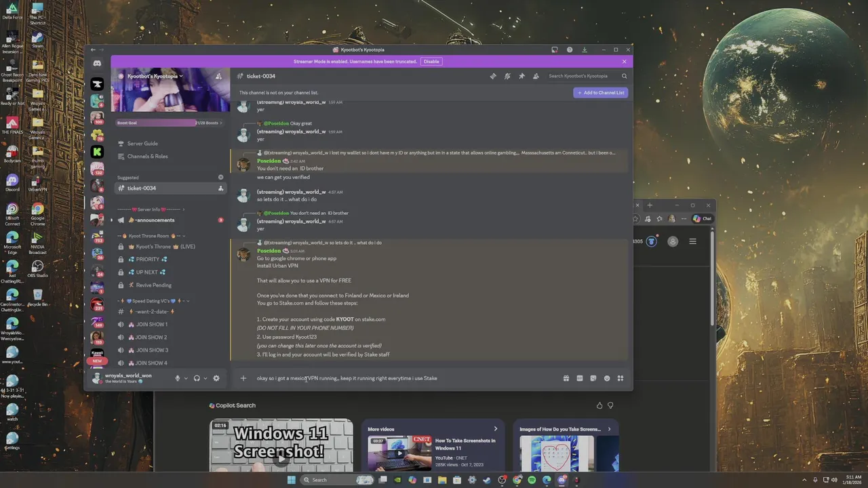The height and width of the screenshot is (488, 868).
Task: Open apps launcher in message bar
Action: [x=620, y=378]
